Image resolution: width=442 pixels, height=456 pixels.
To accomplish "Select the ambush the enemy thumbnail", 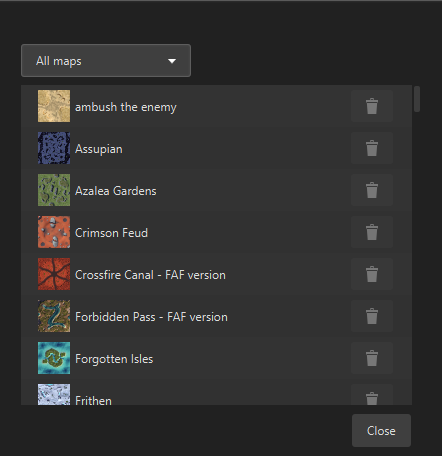I will pos(54,106).
